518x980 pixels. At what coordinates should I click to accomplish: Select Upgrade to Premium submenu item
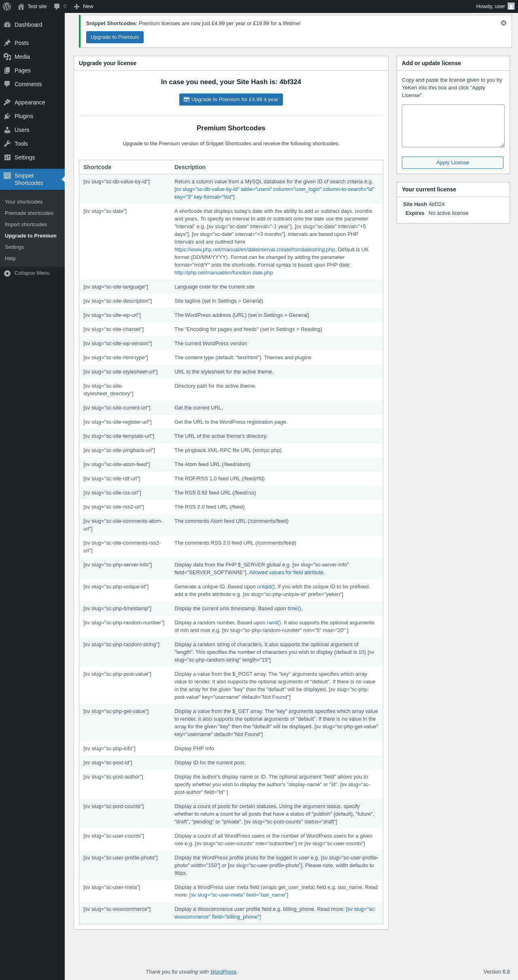coord(31,236)
